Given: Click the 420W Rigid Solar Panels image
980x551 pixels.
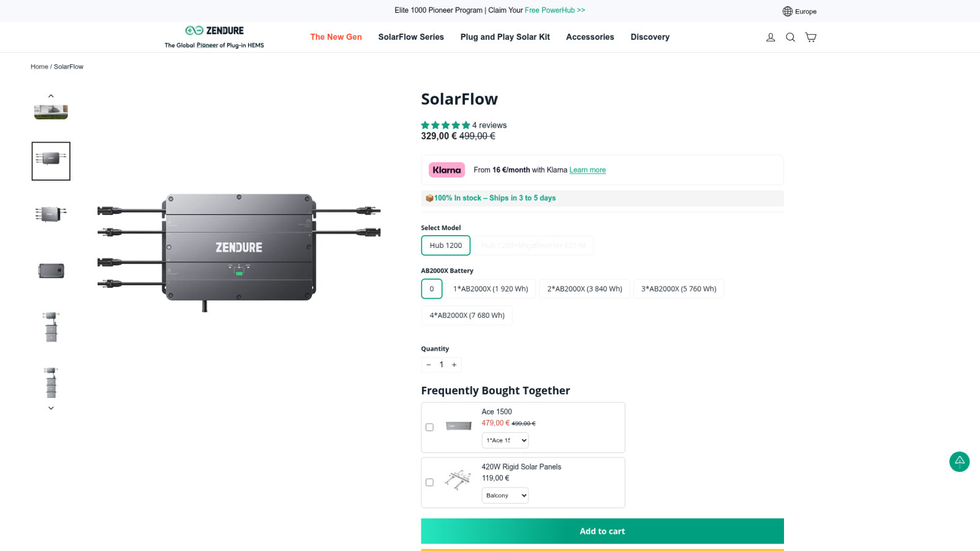Looking at the screenshot, I should (458, 480).
